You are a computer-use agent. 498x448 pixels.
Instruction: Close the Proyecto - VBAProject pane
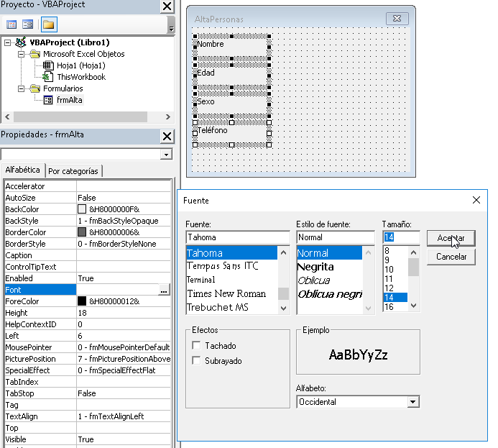pyautogui.click(x=167, y=6)
